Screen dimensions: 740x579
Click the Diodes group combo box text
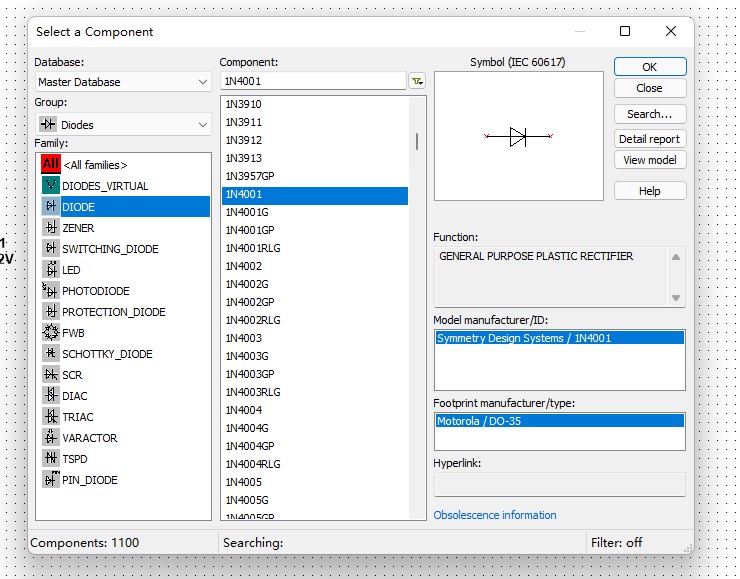(x=77, y=125)
